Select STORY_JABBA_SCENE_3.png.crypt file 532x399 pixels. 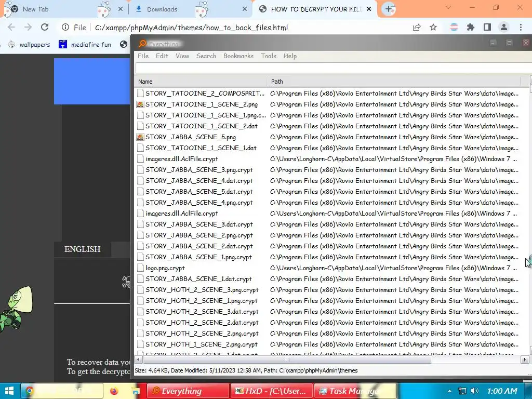pyautogui.click(x=199, y=170)
